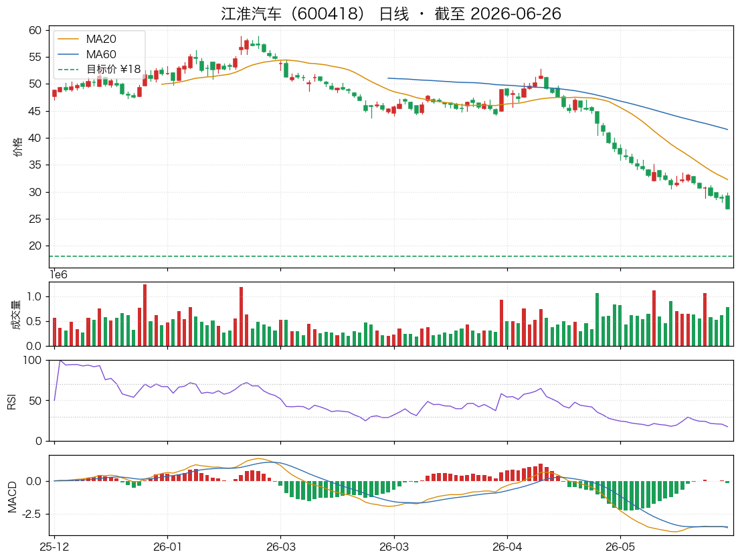Click the 26-01 date tick label

[x=167, y=547]
